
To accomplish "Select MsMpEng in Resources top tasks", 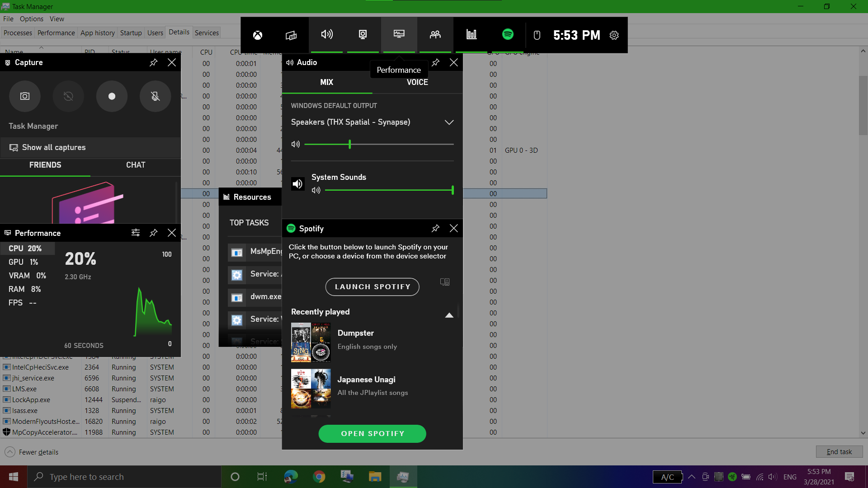I will click(x=255, y=252).
